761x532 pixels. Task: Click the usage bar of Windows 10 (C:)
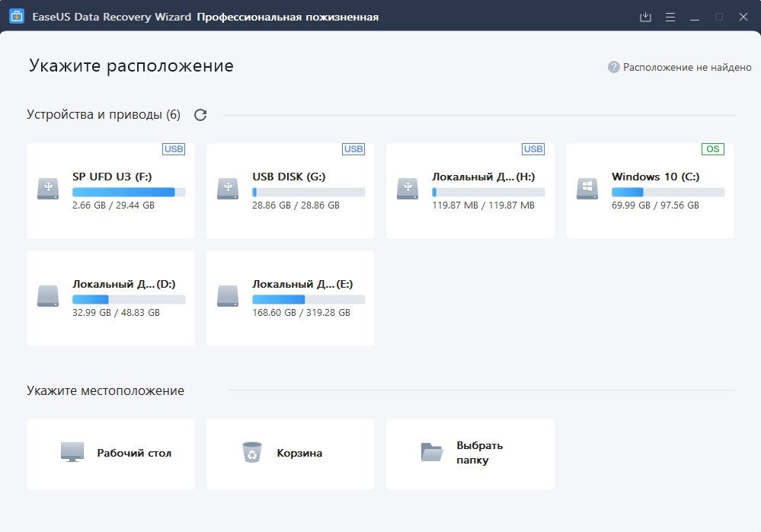667,193
